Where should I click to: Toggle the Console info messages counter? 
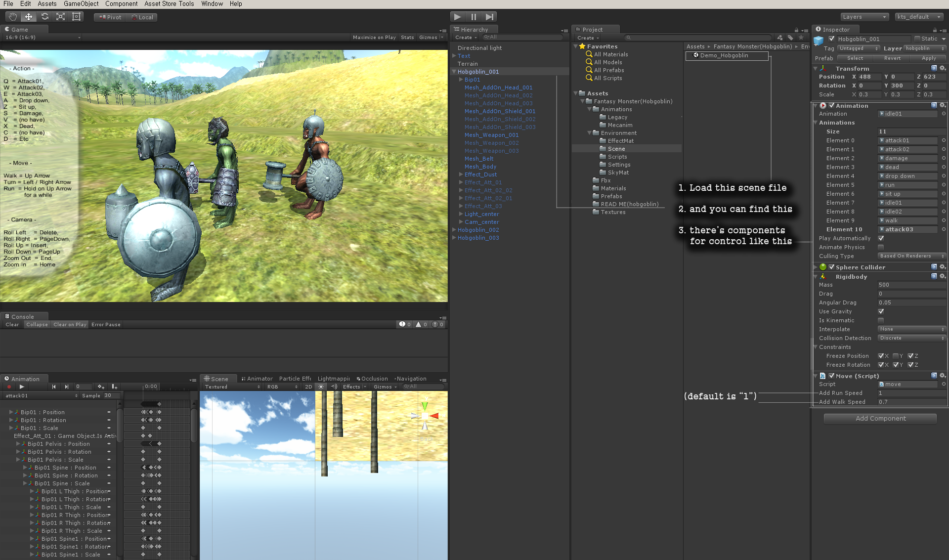[x=405, y=325]
